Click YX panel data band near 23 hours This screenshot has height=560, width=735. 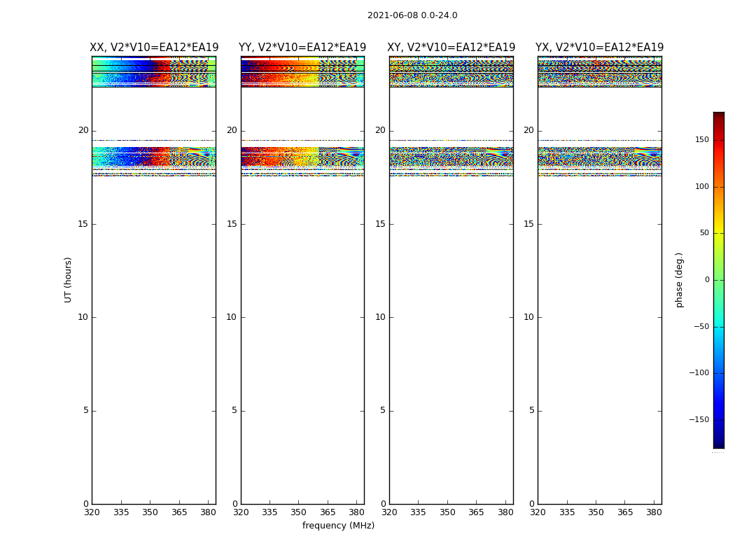coord(599,72)
